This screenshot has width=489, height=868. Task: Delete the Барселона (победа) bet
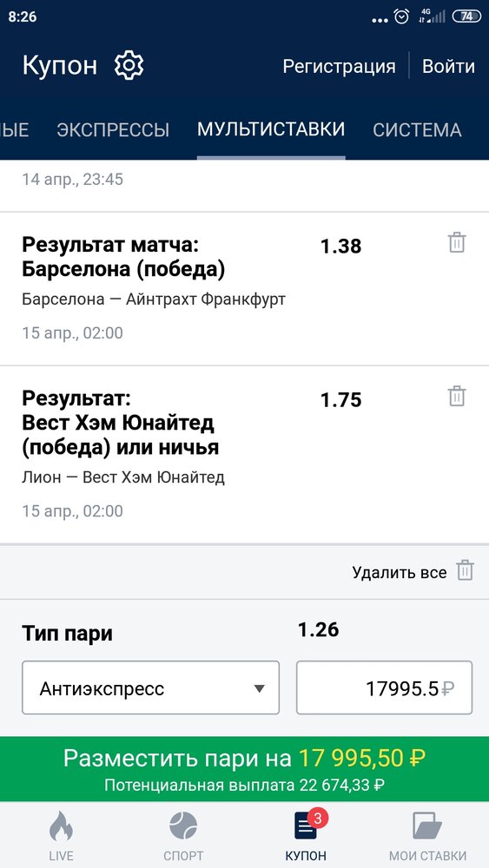(457, 242)
